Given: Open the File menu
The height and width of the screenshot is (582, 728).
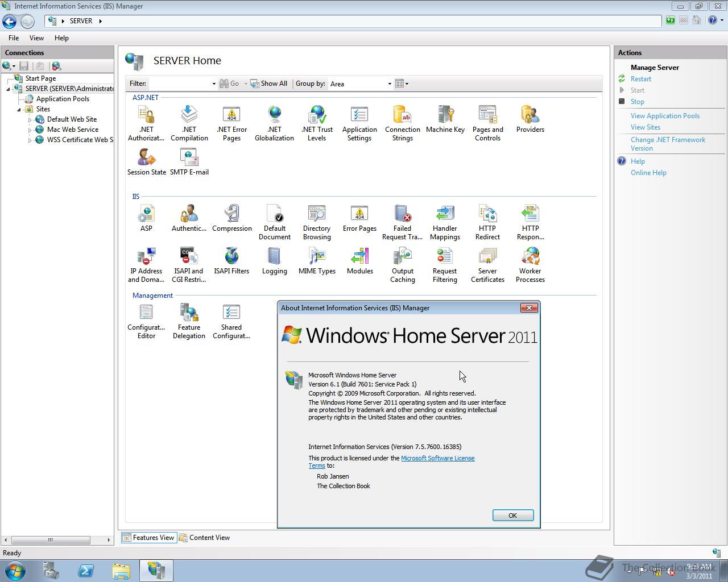Looking at the screenshot, I should coord(14,38).
